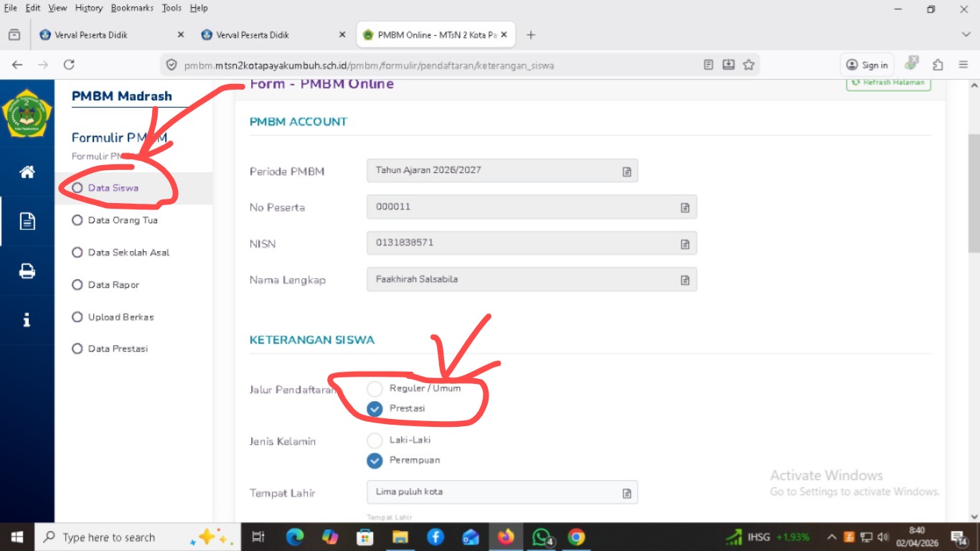Open the Firefox extensions puzzle icon

pyautogui.click(x=938, y=65)
